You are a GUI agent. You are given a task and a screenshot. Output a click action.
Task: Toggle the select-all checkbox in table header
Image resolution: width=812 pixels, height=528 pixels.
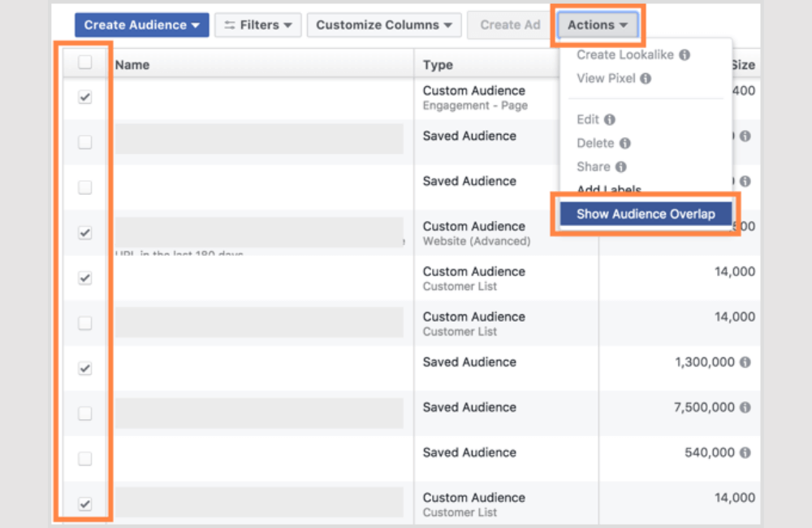coord(84,63)
